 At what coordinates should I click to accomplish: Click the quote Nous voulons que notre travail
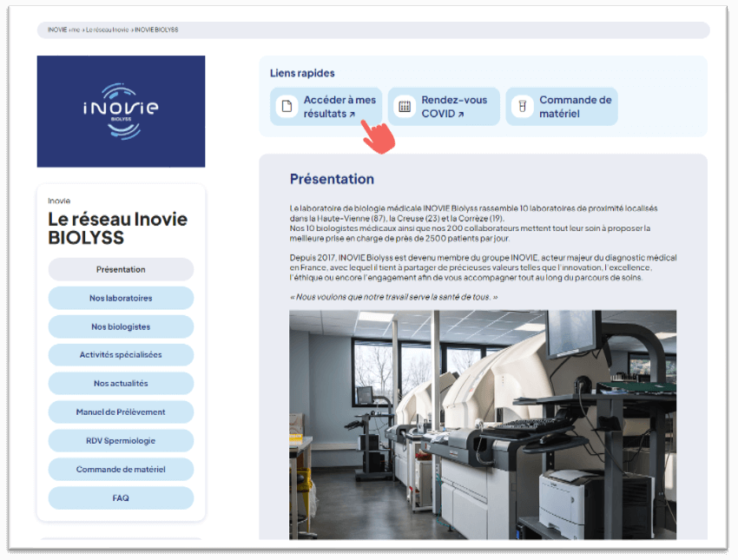coord(393,297)
